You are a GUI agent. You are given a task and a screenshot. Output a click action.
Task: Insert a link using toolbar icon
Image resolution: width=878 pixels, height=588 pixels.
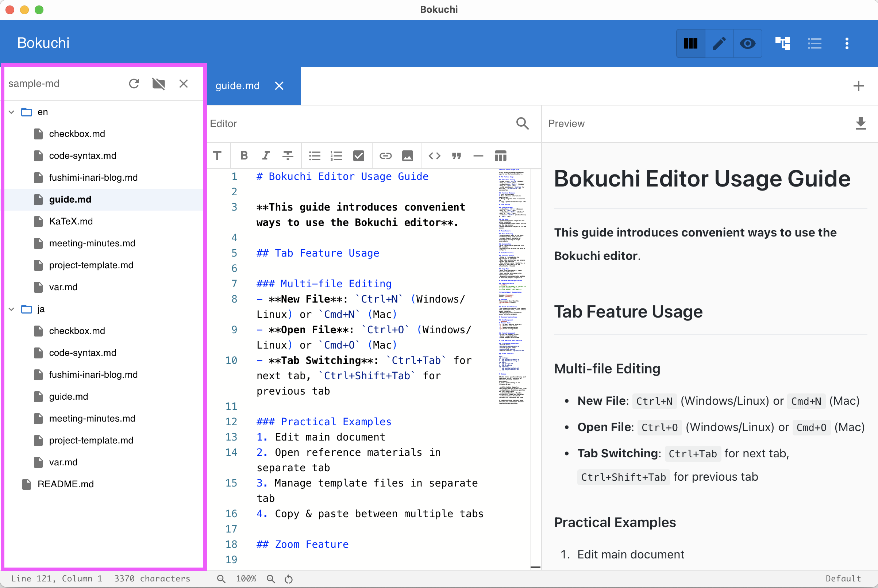385,155
